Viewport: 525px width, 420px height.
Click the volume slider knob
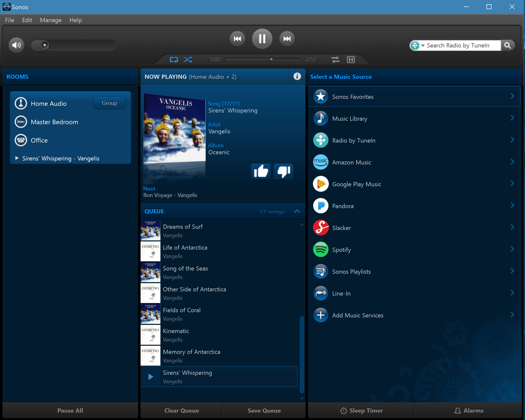[45, 45]
